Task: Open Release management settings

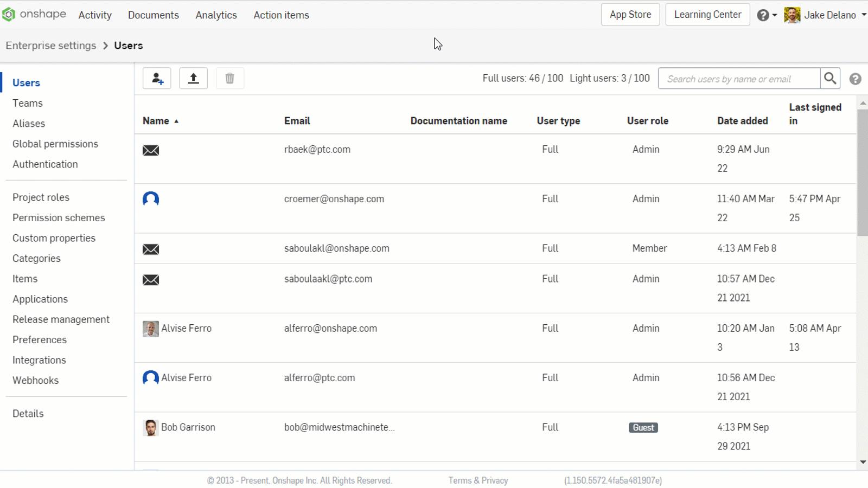Action: [x=61, y=319]
